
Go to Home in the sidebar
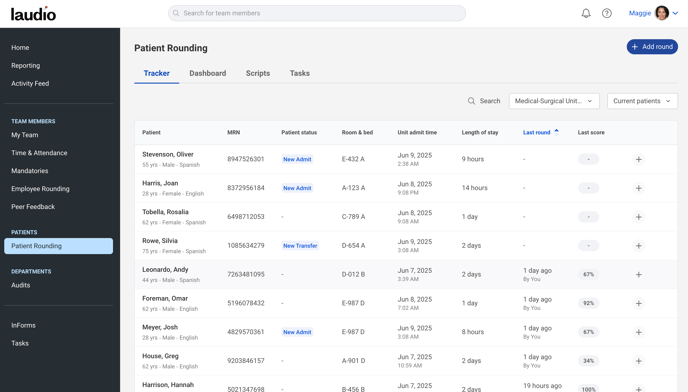[x=20, y=47]
